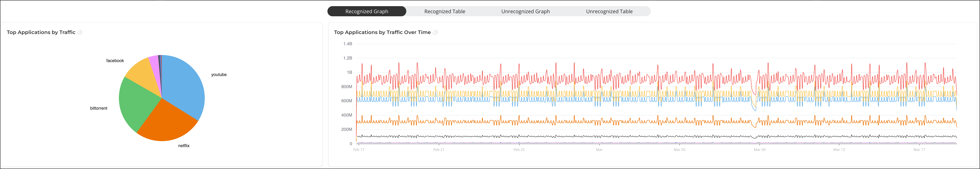This screenshot has width=980, height=169.
Task: Open the Unrecognized Graph tab
Action: (525, 11)
